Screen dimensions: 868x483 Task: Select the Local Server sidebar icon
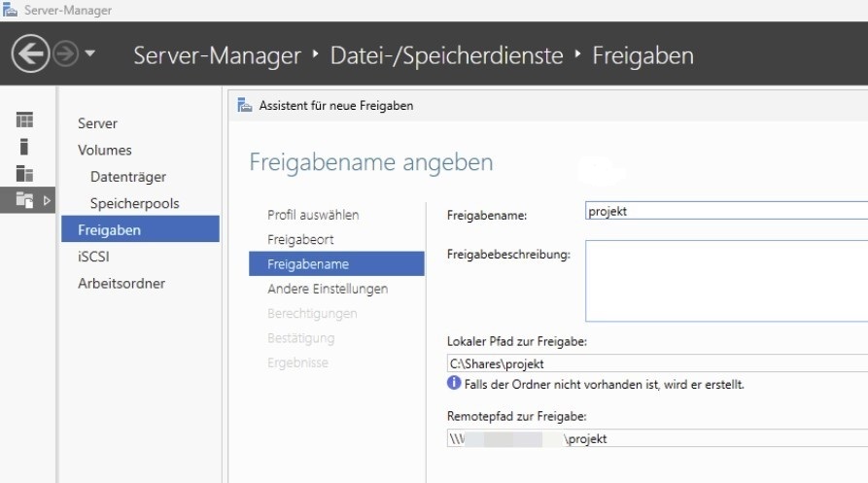(24, 147)
